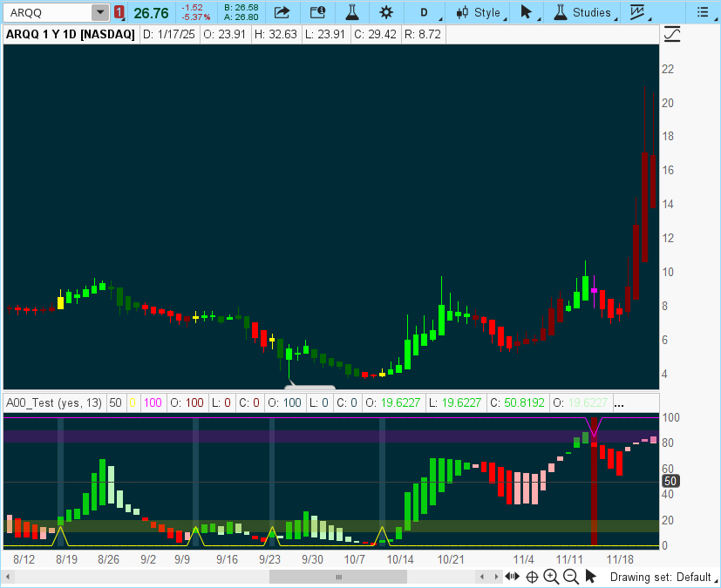Click the ARQQ 1 Y 1D [NASDAQ] chart title
Image resolution: width=721 pixels, height=588 pixels.
click(x=71, y=35)
